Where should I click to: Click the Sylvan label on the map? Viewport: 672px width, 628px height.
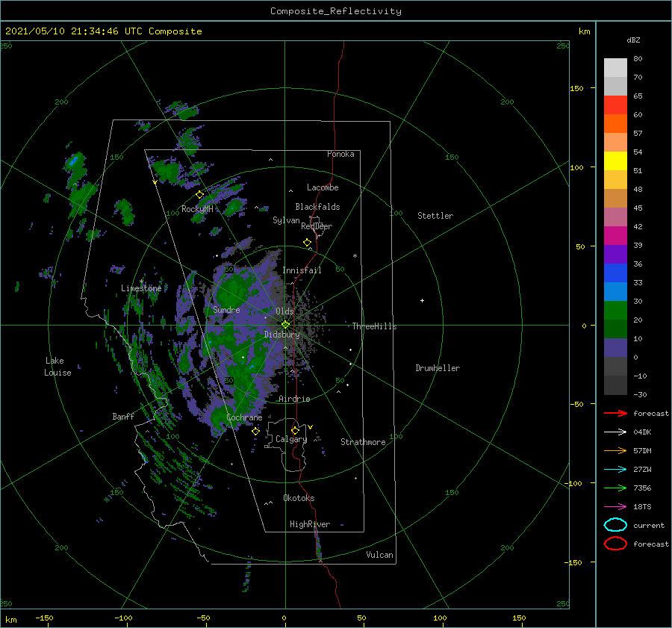tap(286, 220)
